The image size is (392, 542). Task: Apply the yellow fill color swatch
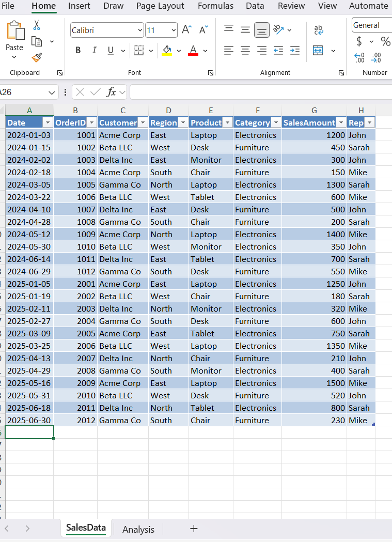click(167, 50)
